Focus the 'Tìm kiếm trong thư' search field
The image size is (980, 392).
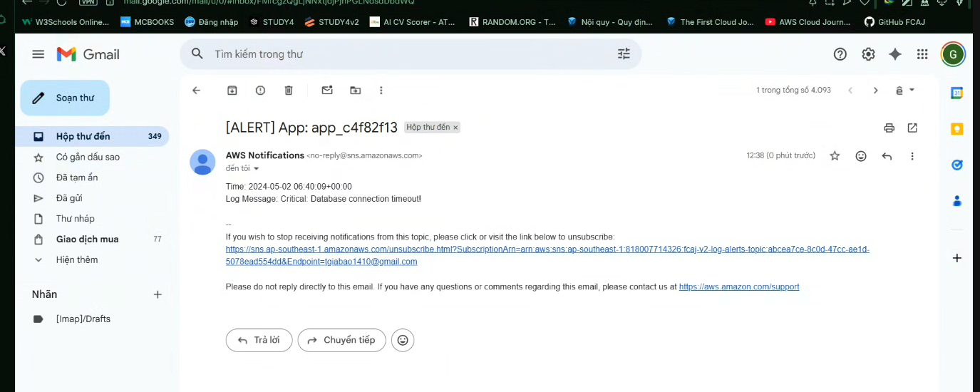(x=410, y=53)
